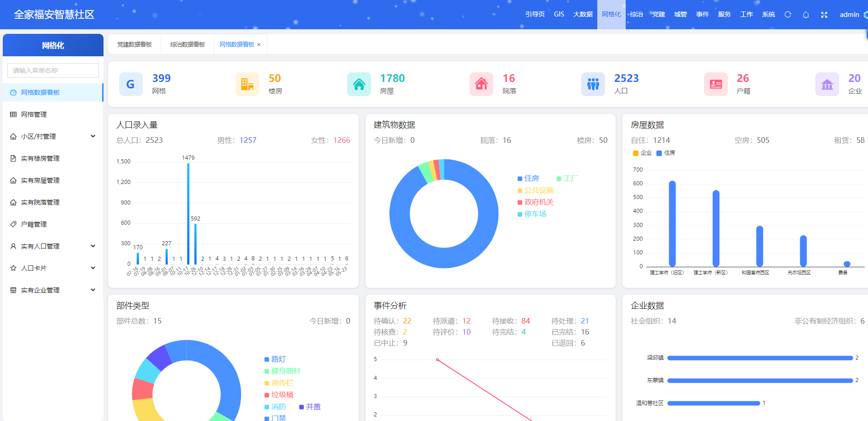Image resolution: width=868 pixels, height=421 pixels.
Task: Open 户籍管理 sidebar menu item
Action: coord(53,224)
